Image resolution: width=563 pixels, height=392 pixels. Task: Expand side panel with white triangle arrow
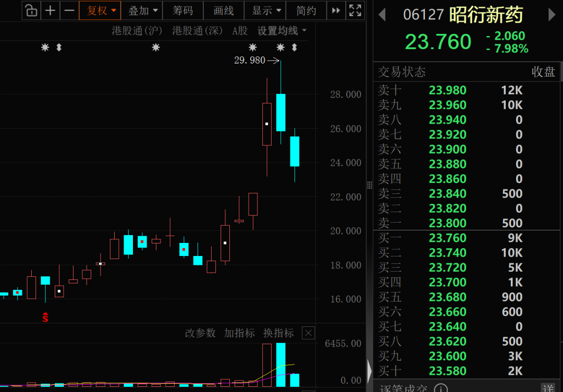coord(370,371)
